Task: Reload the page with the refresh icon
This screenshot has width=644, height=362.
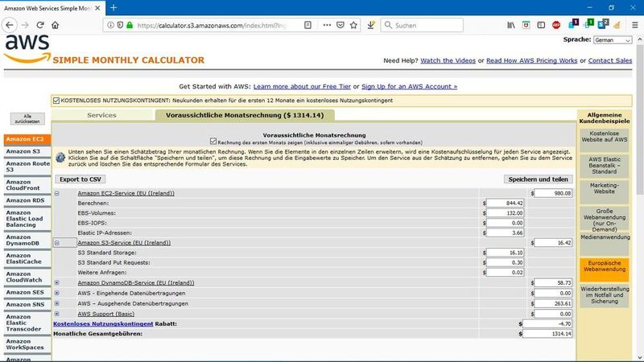Action: coord(40,25)
